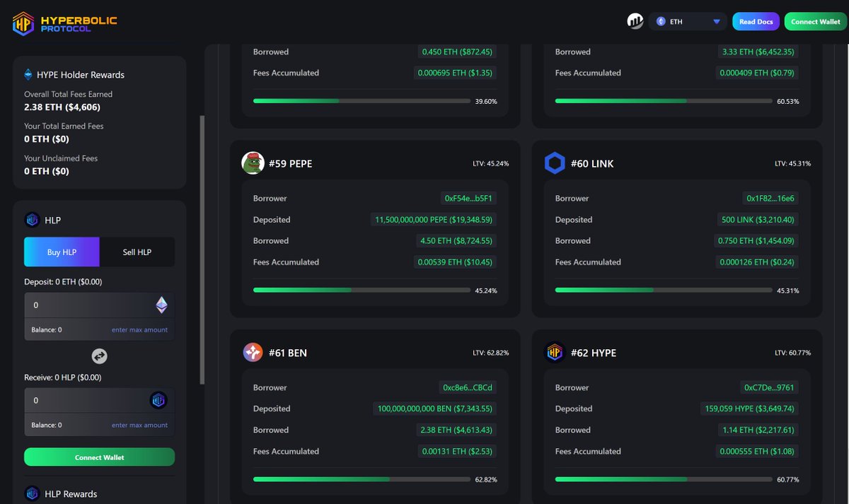Click fees value 0.00131 ETH ($2.53)
The height and width of the screenshot is (504, 849).
(x=457, y=451)
